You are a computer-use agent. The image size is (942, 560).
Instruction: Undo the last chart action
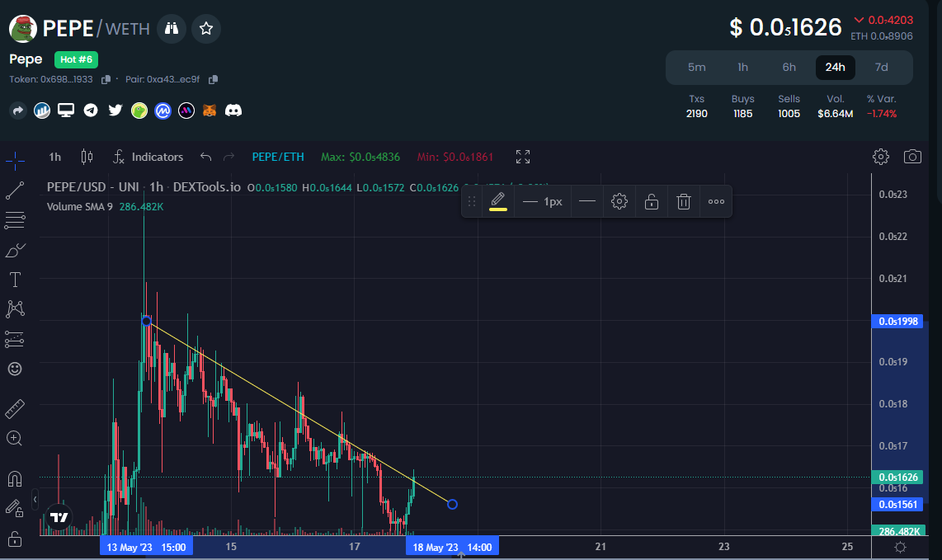click(x=205, y=157)
